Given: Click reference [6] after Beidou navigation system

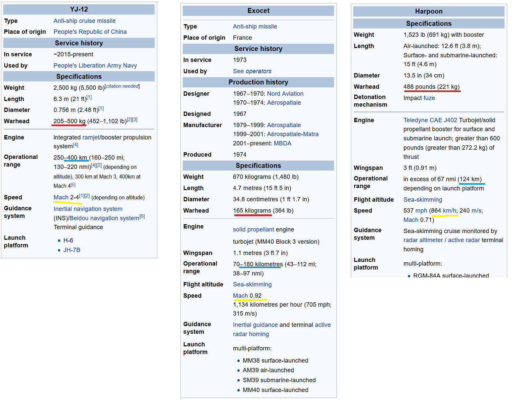Looking at the screenshot, I should coord(142,216).
